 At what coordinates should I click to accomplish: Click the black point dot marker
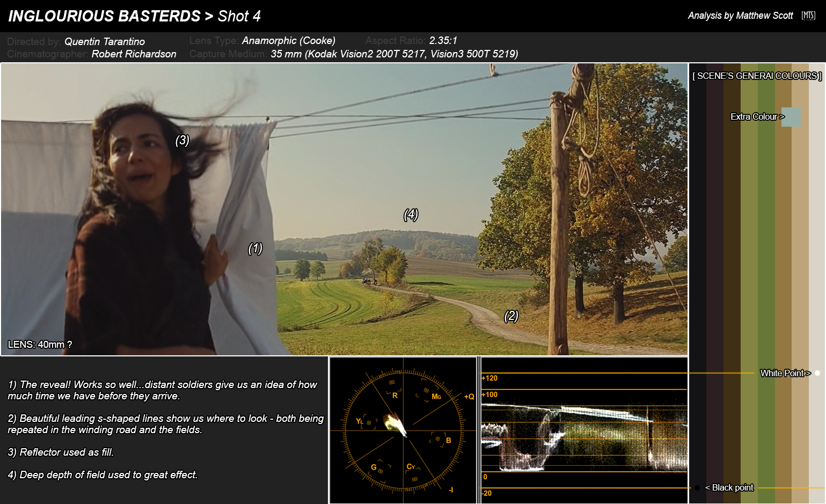coord(697,488)
